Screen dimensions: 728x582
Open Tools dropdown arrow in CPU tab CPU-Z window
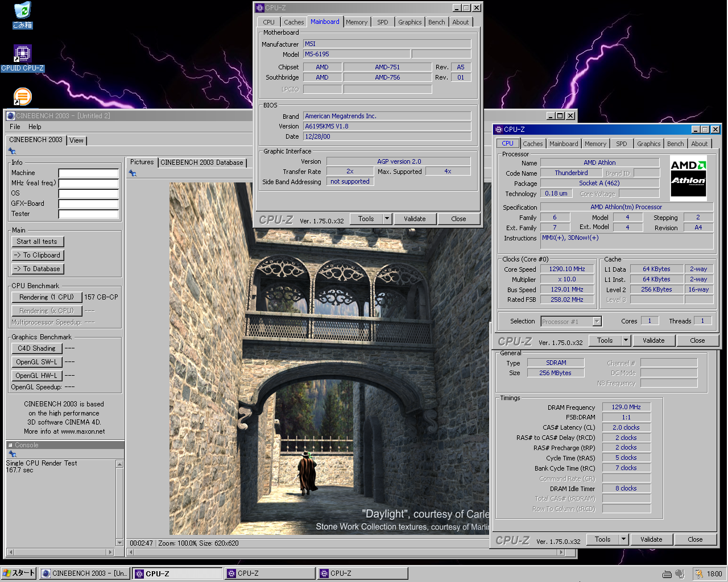click(626, 340)
